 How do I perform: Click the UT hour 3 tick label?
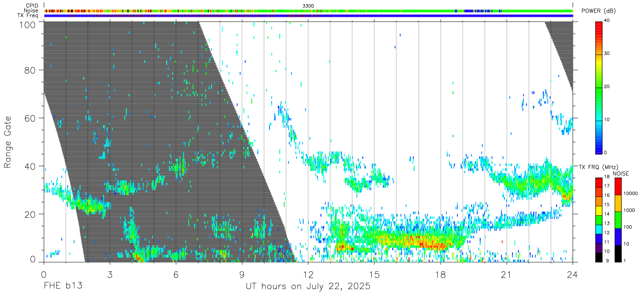click(110, 274)
